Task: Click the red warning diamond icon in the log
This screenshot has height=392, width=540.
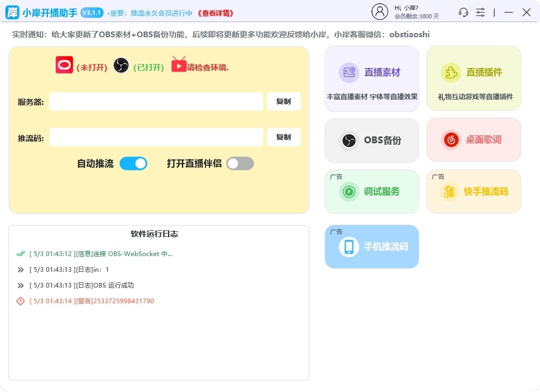Action: click(20, 301)
